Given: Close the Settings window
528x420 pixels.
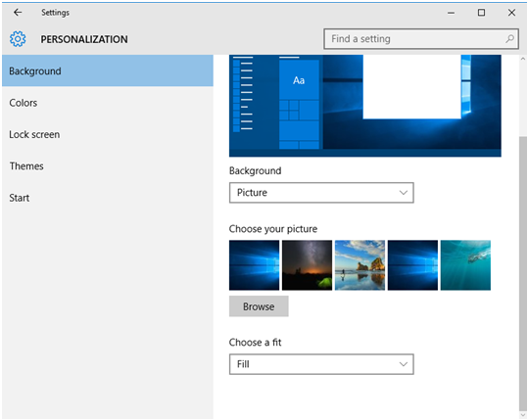Looking at the screenshot, I should 511,13.
